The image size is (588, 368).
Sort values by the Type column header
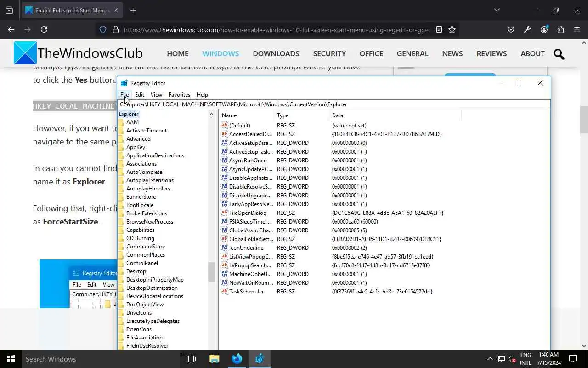pos(302,115)
